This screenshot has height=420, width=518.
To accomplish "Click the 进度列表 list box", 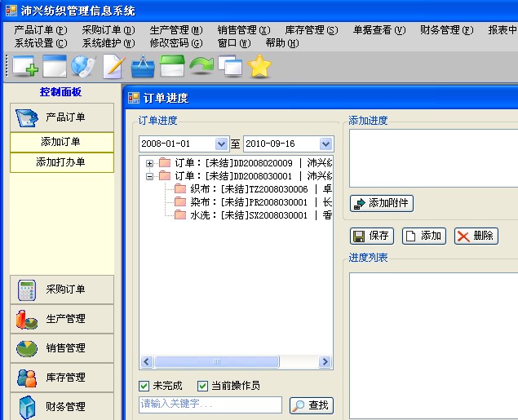I will tap(433, 346).
